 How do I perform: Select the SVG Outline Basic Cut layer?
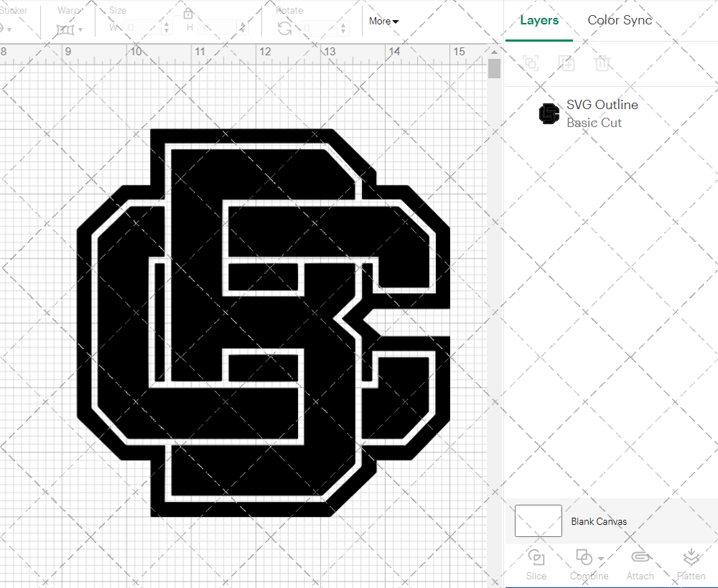(x=602, y=113)
